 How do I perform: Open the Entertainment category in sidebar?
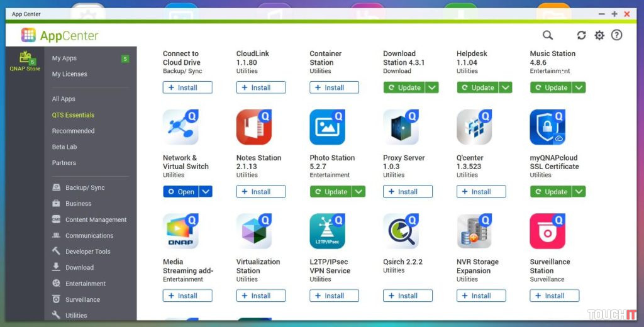[x=86, y=284]
